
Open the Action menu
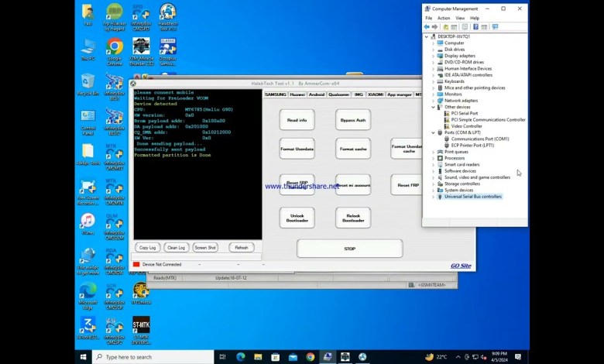pos(443,18)
